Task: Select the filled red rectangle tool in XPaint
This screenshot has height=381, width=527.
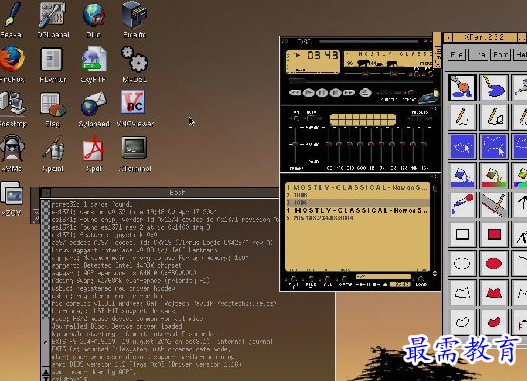Action: [x=494, y=234]
